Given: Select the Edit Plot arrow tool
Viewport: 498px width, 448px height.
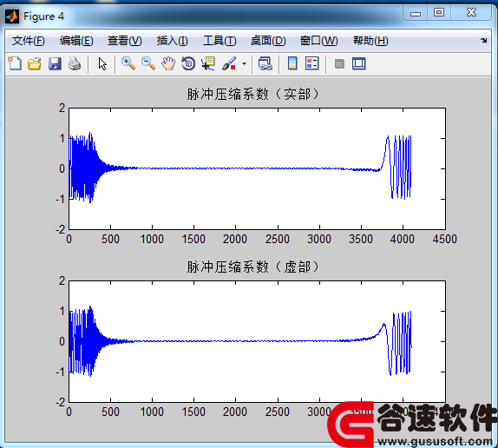Looking at the screenshot, I should (x=102, y=64).
